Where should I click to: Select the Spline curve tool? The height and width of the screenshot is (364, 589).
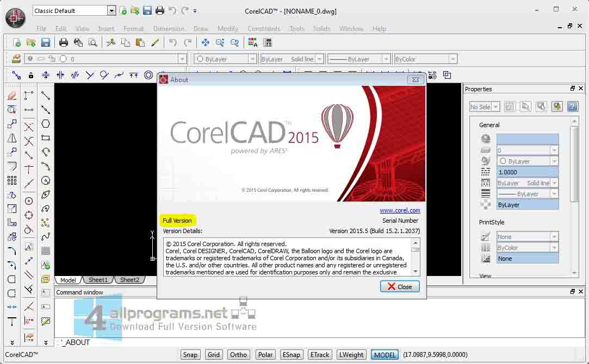[x=46, y=237]
